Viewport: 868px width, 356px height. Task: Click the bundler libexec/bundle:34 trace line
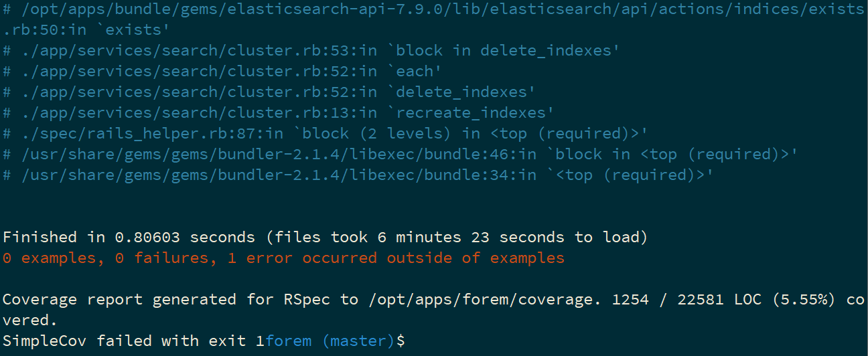[x=358, y=175]
